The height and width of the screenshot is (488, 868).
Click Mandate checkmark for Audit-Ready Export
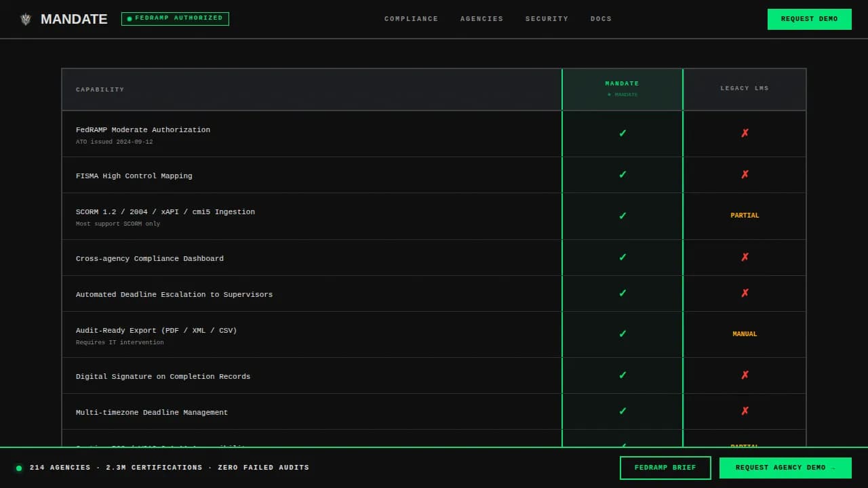623,334
